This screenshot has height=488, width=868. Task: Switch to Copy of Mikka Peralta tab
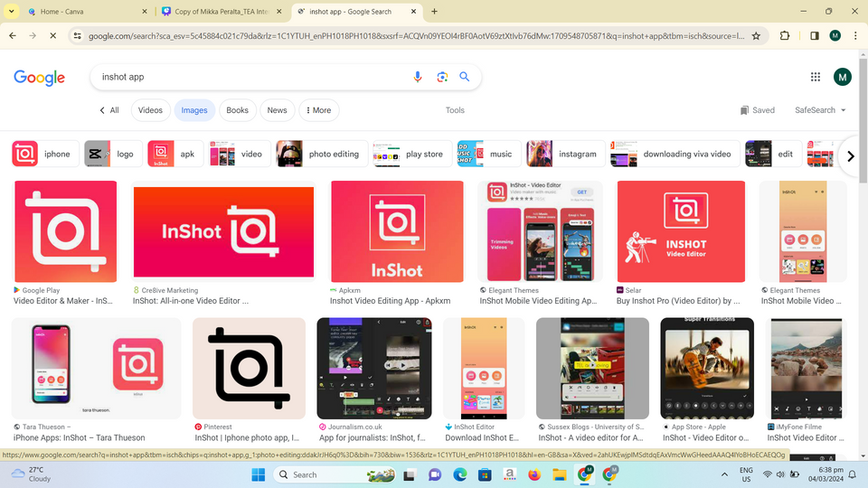tap(222, 11)
